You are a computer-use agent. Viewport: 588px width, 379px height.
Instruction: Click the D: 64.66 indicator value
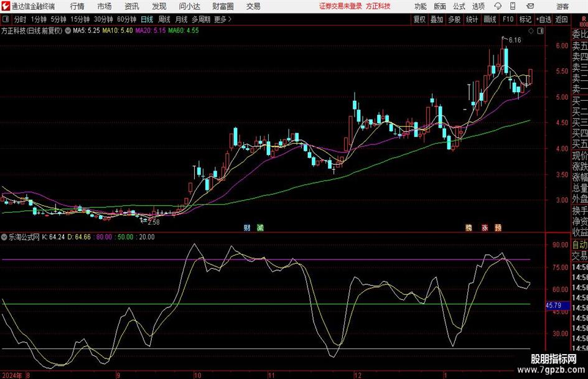pyautogui.click(x=79, y=237)
